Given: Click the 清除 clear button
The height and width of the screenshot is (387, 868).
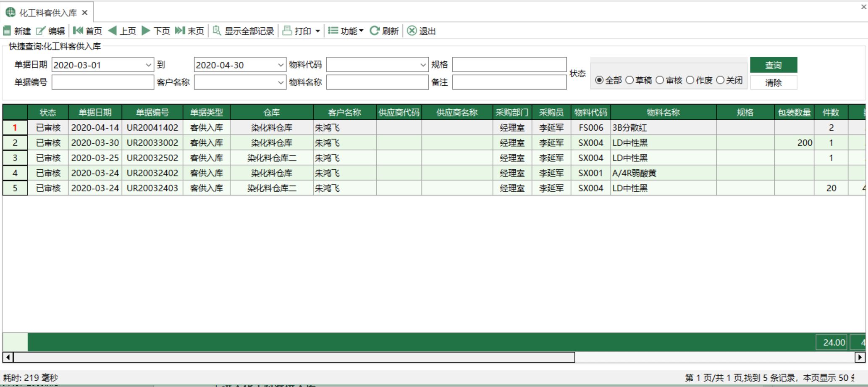Looking at the screenshot, I should [774, 83].
